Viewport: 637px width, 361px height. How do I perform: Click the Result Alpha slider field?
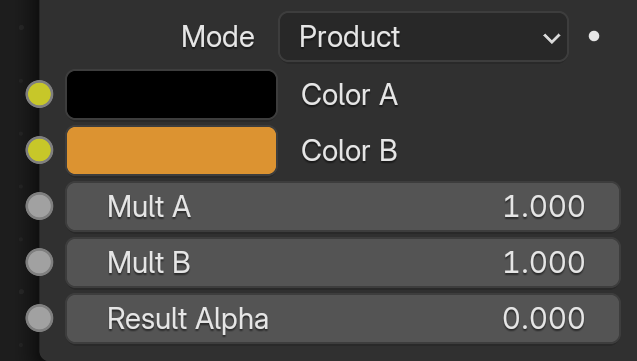[x=343, y=319]
